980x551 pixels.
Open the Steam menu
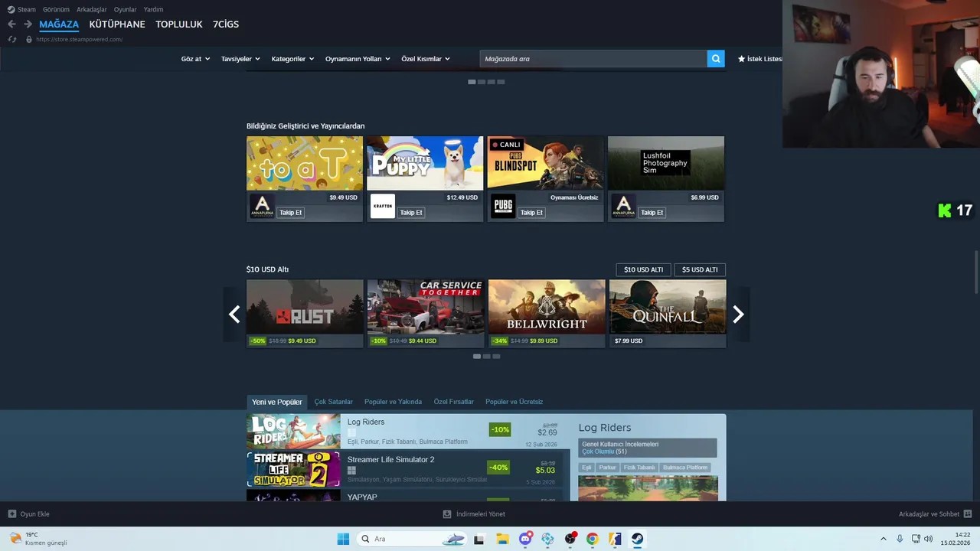click(21, 9)
